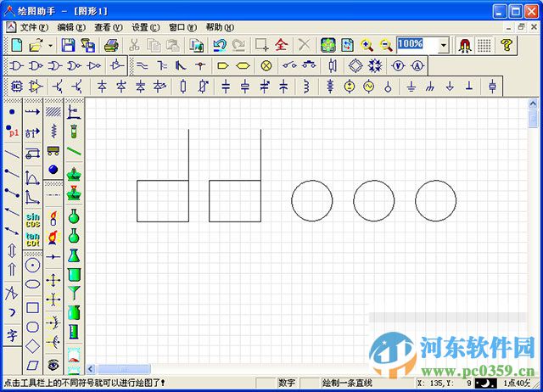
Task: Select the cart (trolley) tool
Action: pyautogui.click(x=53, y=150)
